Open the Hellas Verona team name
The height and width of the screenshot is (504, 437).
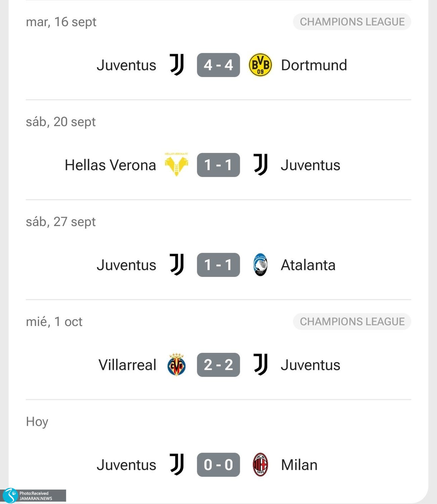coord(110,165)
